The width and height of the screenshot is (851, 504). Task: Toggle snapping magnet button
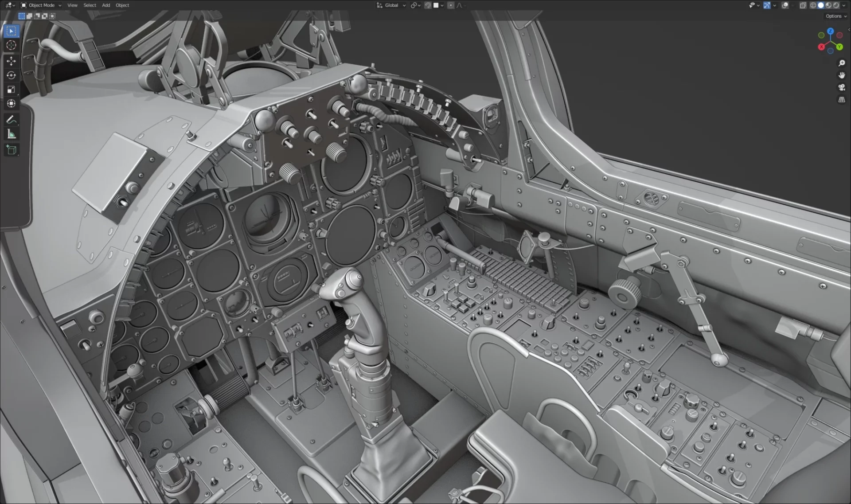pos(428,5)
